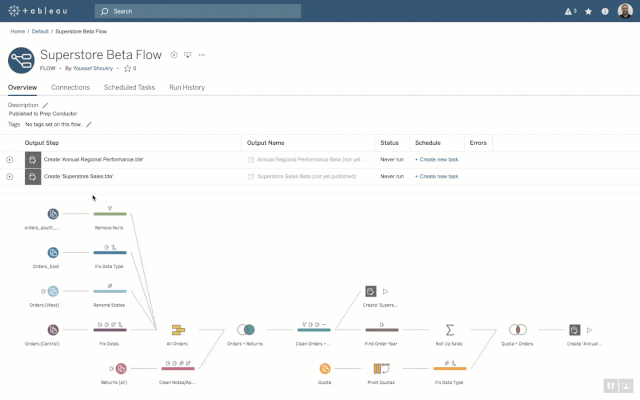Run Create 'Supers...' output from flow diagram
640x400 pixels.
point(385,291)
